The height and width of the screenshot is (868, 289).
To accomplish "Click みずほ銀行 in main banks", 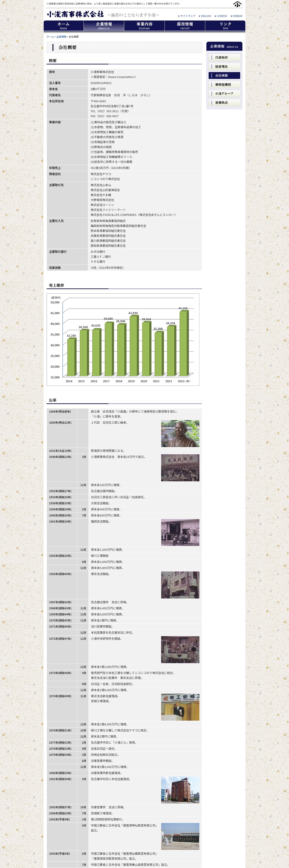I will click(x=98, y=252).
